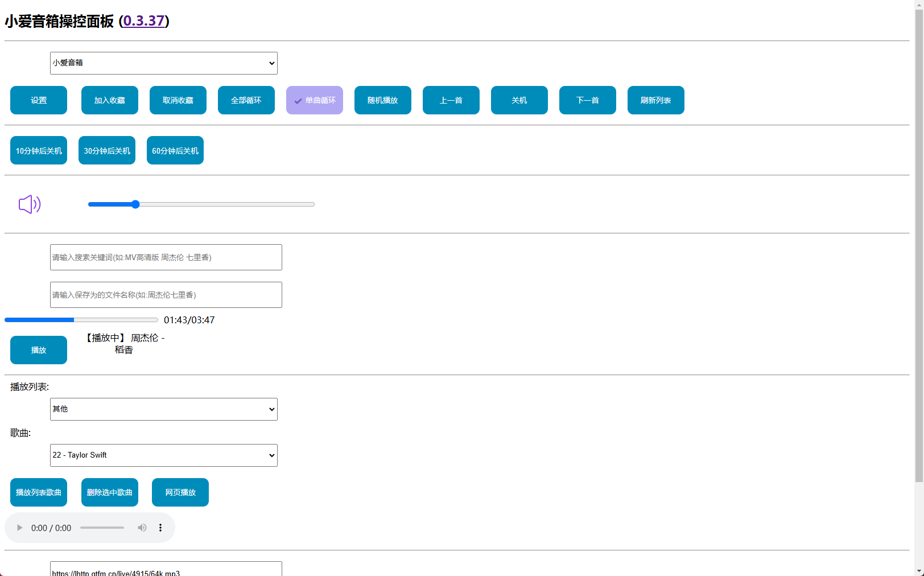The image size is (924, 576).
Task: Open the 0.3.37 version link
Action: point(144,21)
